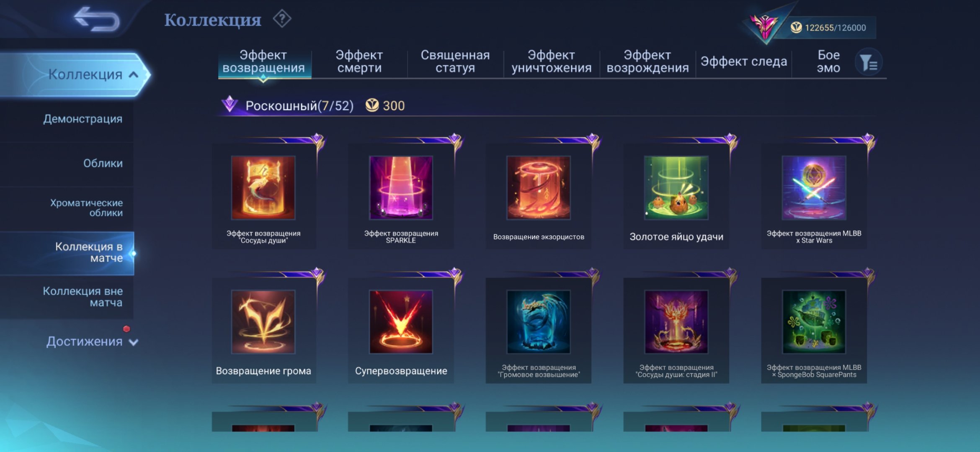Open the filter icon beside the tabs
This screenshot has width=980, height=452.
[x=869, y=62]
